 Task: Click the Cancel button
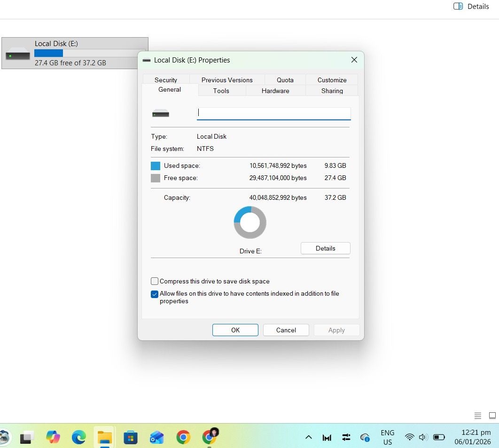pos(286,330)
